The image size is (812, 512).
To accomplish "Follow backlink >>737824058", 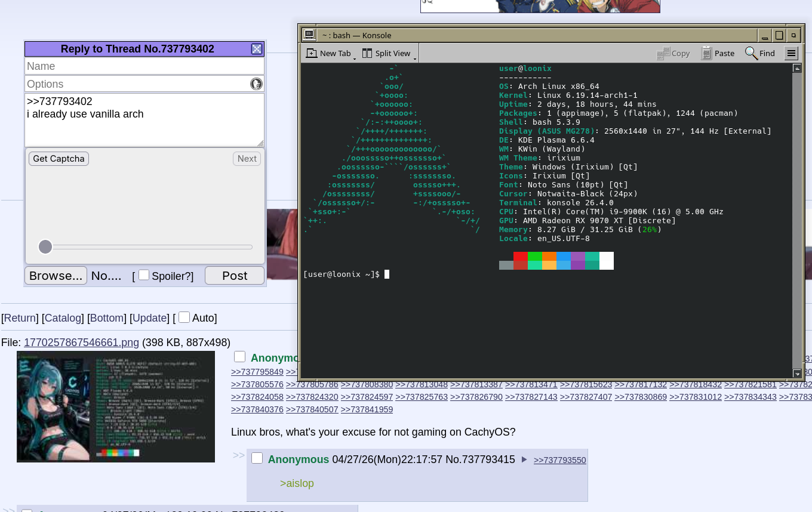I will click(257, 397).
